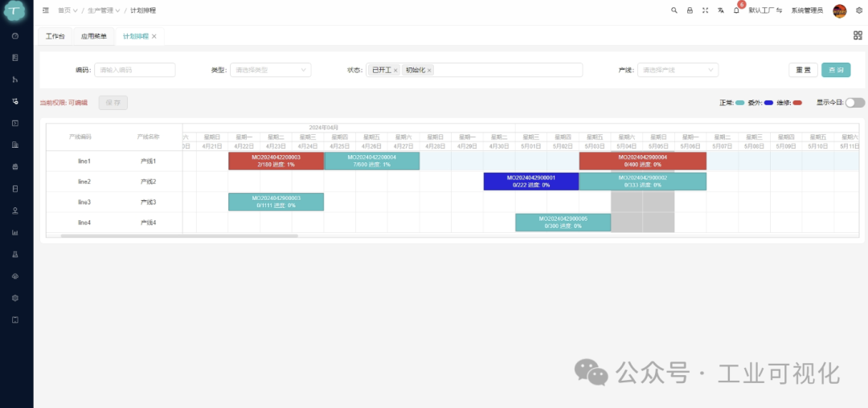Image resolution: width=868 pixels, height=408 pixels.
Task: Open the highlighted production management sidebar icon
Action: click(15, 101)
